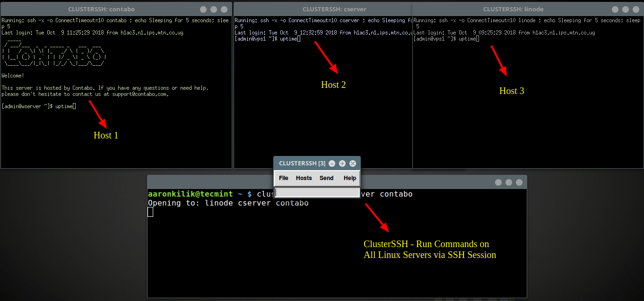Click the leftmost circle icon on the bottom terminal window
The image size is (644, 301).
[498, 181]
